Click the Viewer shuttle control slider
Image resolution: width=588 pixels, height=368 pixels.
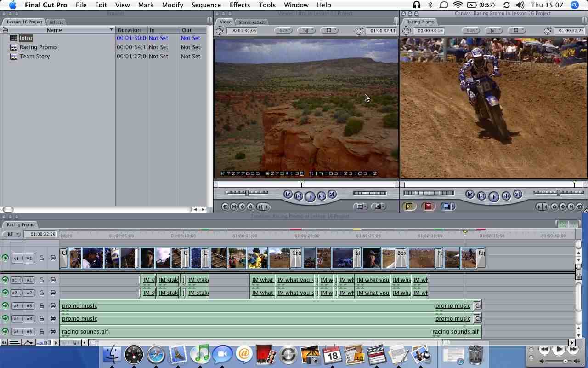point(247,193)
